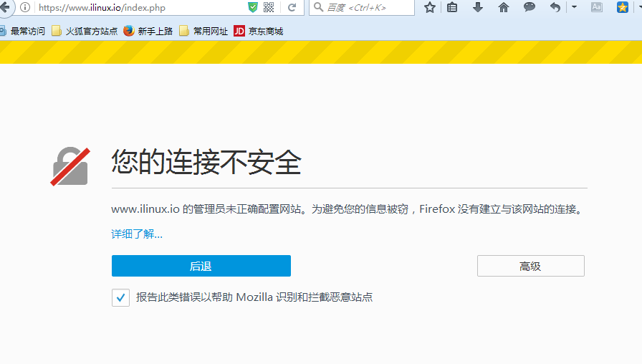
Task: Open the 详细了解... link
Action: tap(137, 234)
